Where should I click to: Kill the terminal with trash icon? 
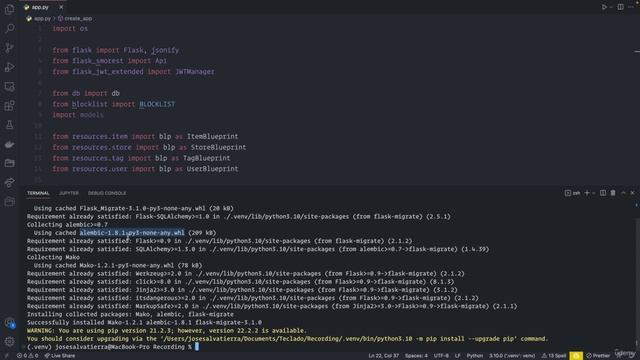[613, 193]
